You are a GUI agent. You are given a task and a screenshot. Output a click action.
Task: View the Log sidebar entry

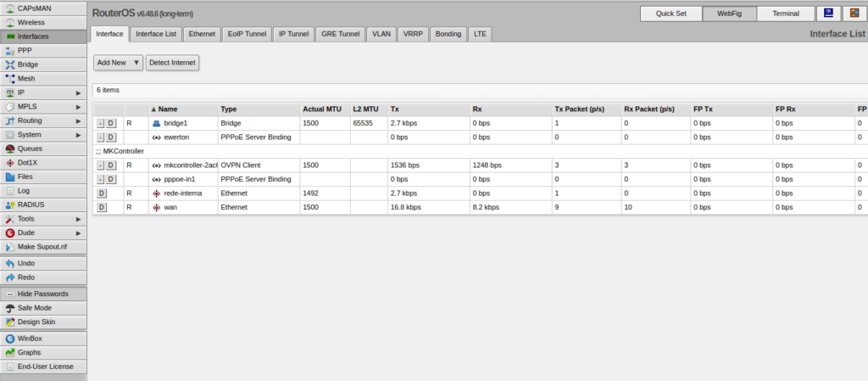tap(43, 190)
